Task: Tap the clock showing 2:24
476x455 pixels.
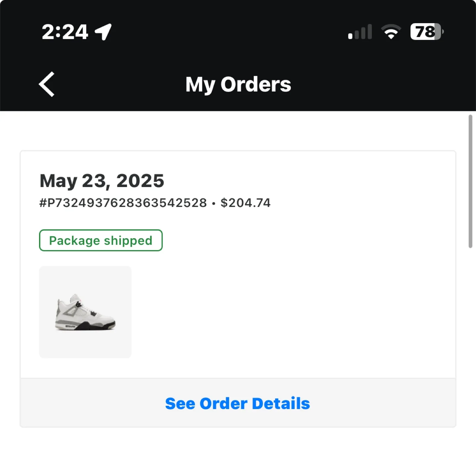Action: [65, 31]
